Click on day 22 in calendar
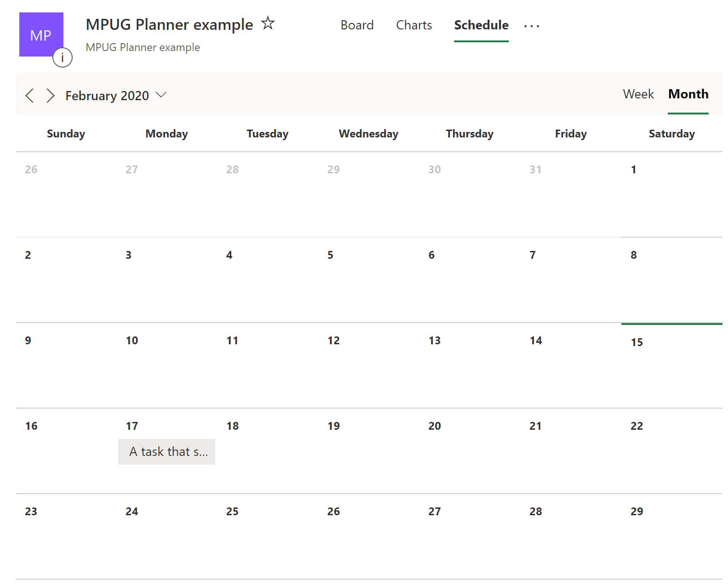The image size is (728, 586). point(637,426)
